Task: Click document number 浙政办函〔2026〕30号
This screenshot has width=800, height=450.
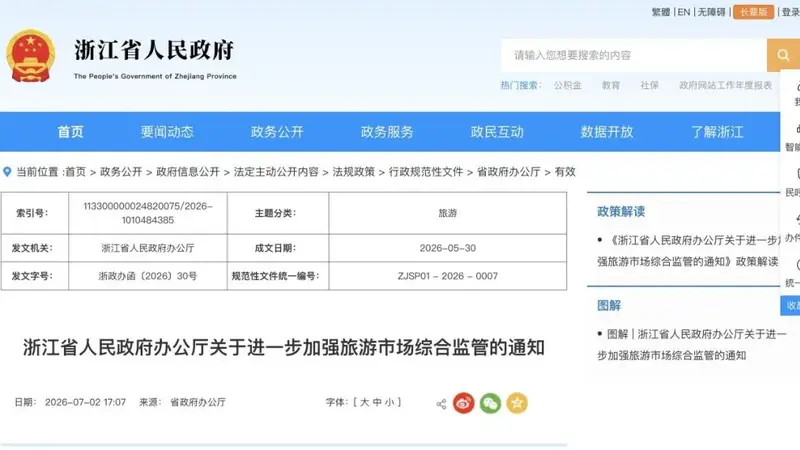Action: coord(148,276)
